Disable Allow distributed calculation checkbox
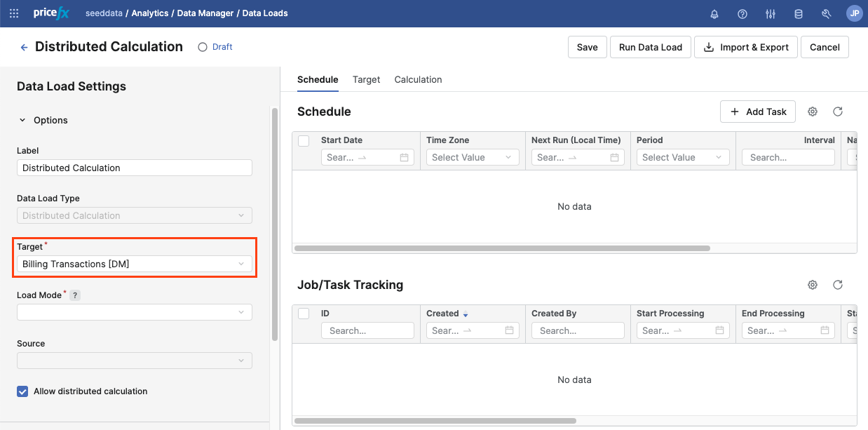This screenshot has height=430, width=868. click(x=22, y=391)
